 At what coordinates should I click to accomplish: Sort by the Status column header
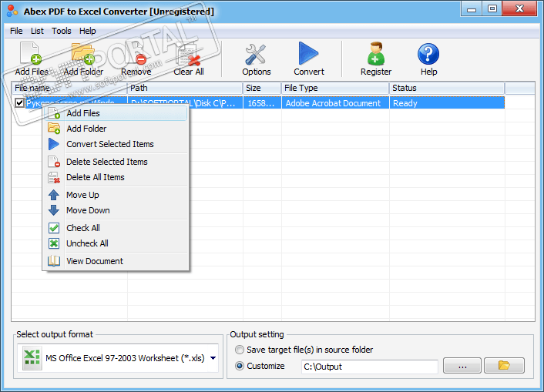click(x=447, y=88)
